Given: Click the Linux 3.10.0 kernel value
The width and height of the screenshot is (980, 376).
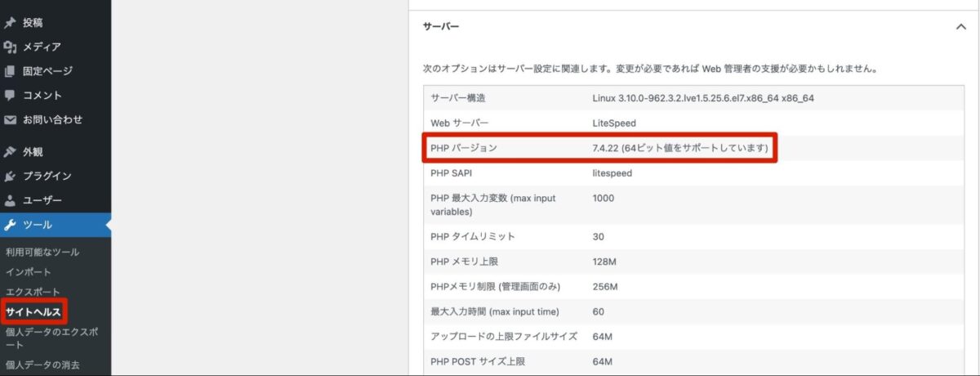Looking at the screenshot, I should coord(703,98).
